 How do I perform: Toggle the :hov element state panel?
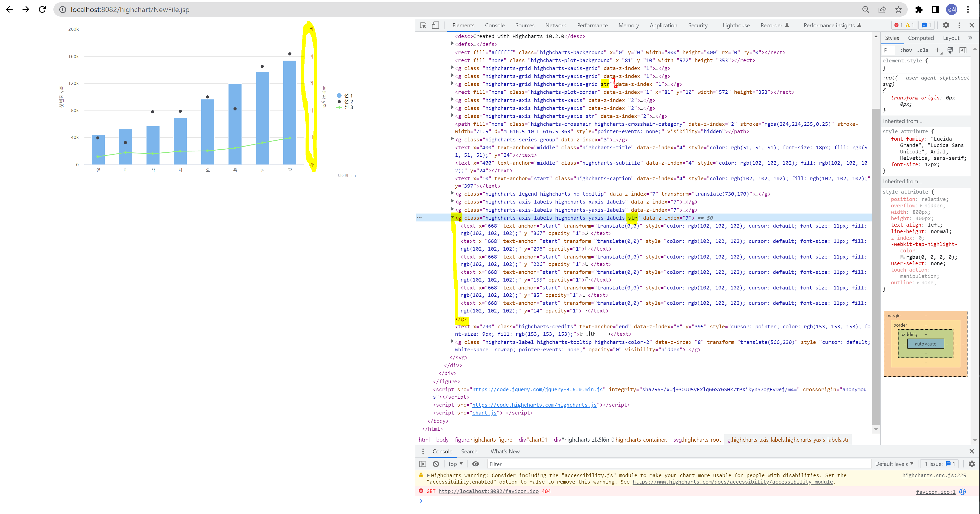tap(906, 50)
